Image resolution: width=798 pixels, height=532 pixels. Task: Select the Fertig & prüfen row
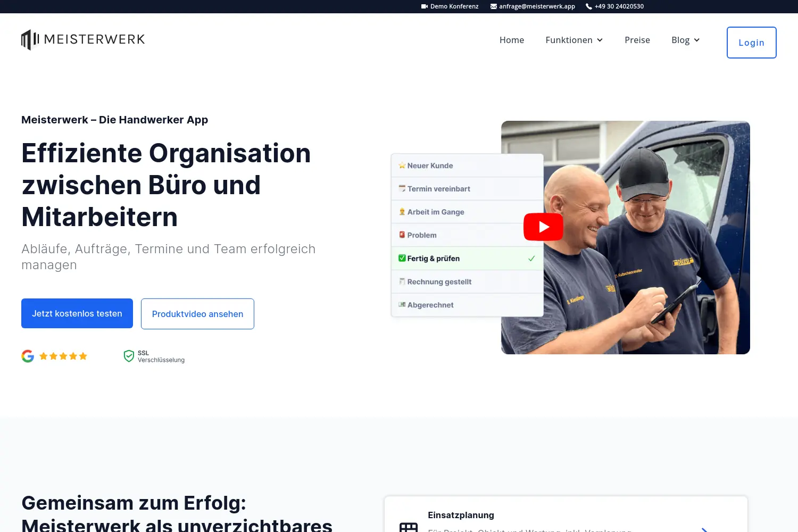pyautogui.click(x=467, y=259)
